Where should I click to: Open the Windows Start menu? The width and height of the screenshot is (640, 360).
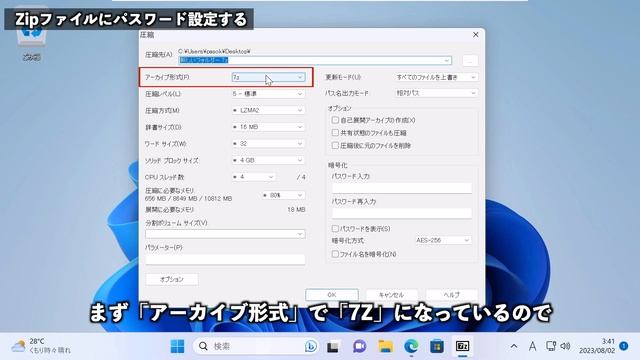pyautogui.click(x=177, y=346)
